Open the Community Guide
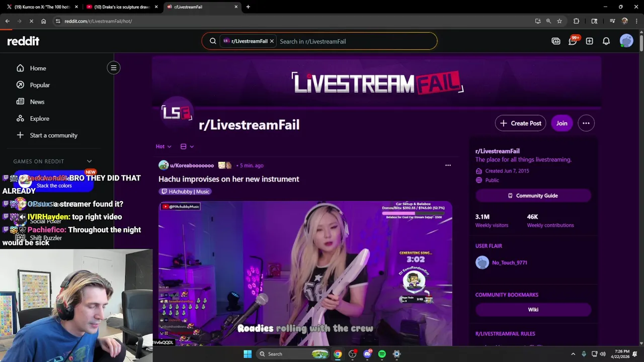This screenshot has width=644, height=362. [x=533, y=196]
